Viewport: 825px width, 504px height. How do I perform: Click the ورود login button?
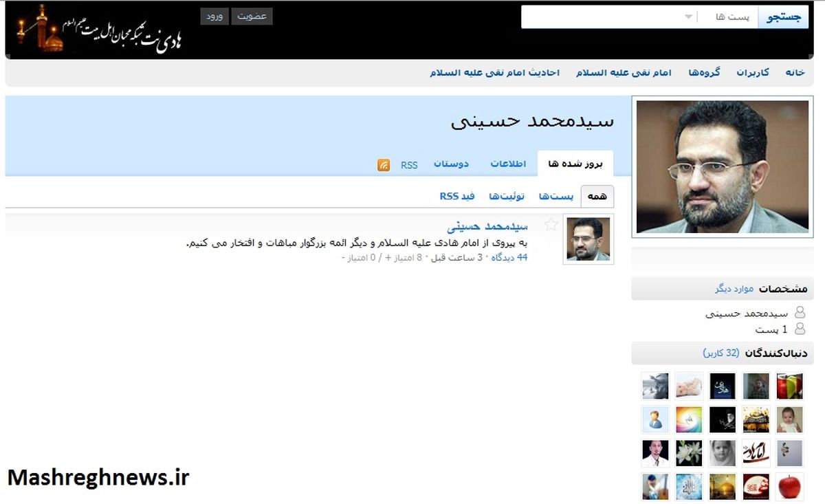tap(214, 17)
